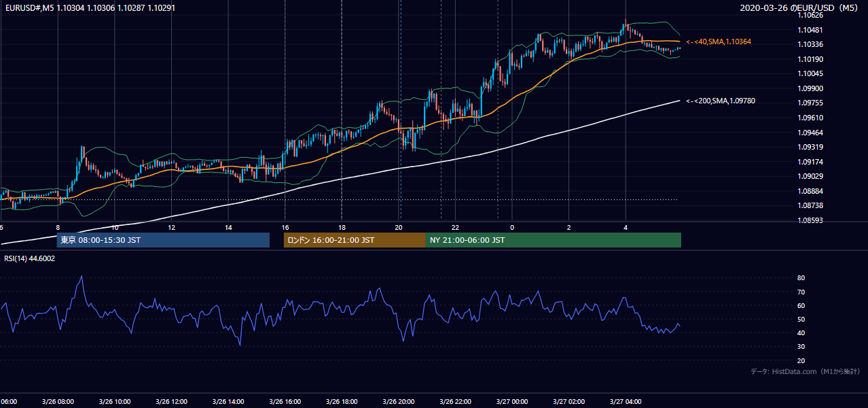
Task: Click RSI scale value 20
Action: click(x=801, y=360)
